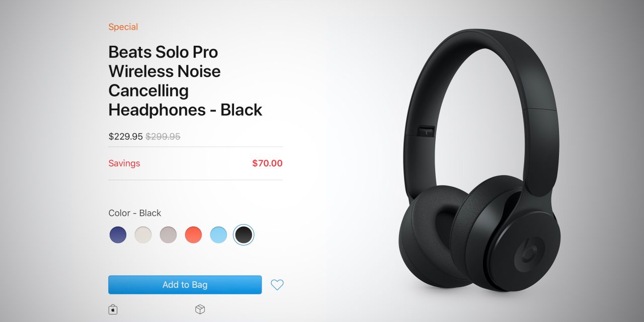Pick the red color swatch
Screen dimensions: 644x322
coord(193,234)
